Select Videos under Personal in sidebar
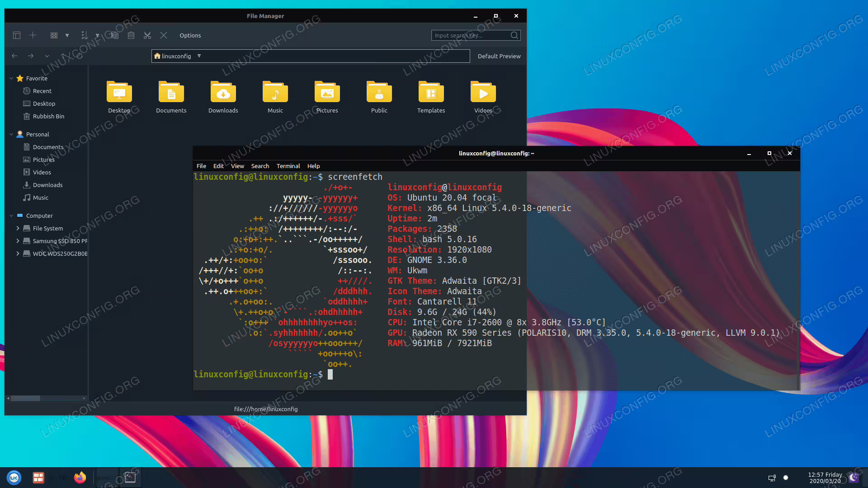868x488 pixels. 42,172
